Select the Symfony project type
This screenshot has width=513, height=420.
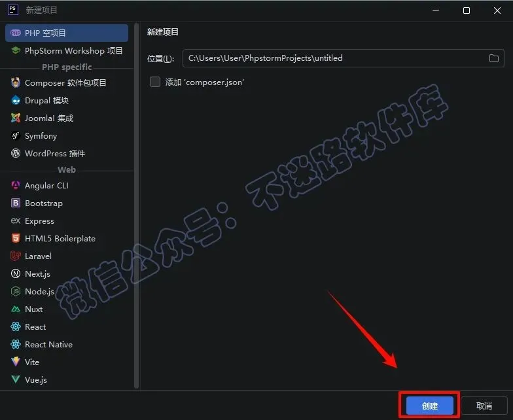(x=67, y=135)
